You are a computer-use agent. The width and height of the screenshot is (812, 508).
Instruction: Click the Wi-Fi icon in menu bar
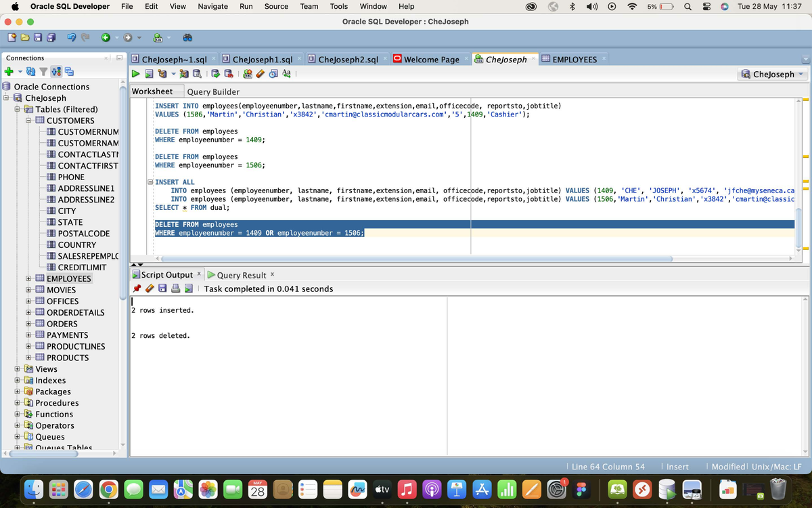[633, 6]
